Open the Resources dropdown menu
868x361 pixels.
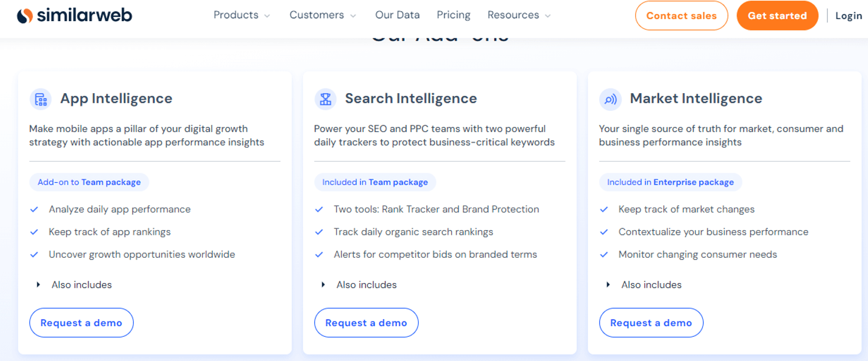click(x=519, y=15)
